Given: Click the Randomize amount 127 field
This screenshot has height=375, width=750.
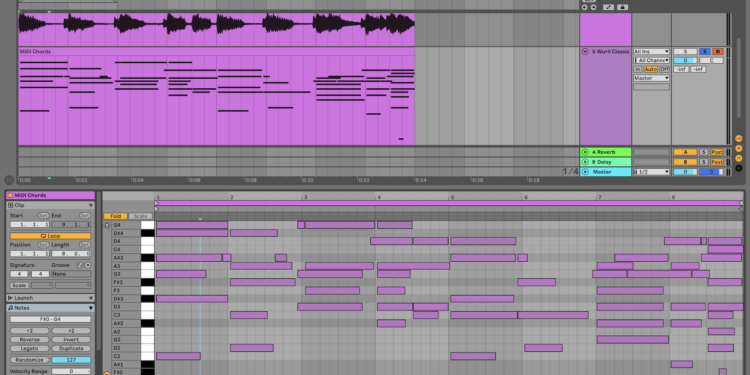Looking at the screenshot, I should coord(71,360).
